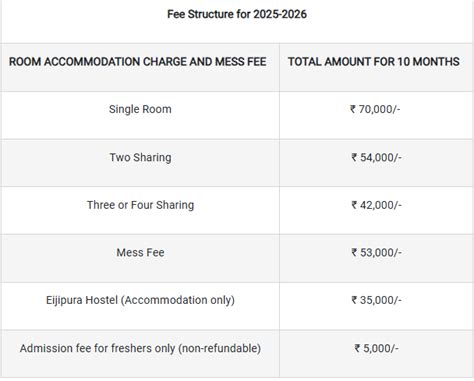The width and height of the screenshot is (474, 381).
Task: Click the ₹ 53,000/- mess fee amount
Action: tap(376, 253)
